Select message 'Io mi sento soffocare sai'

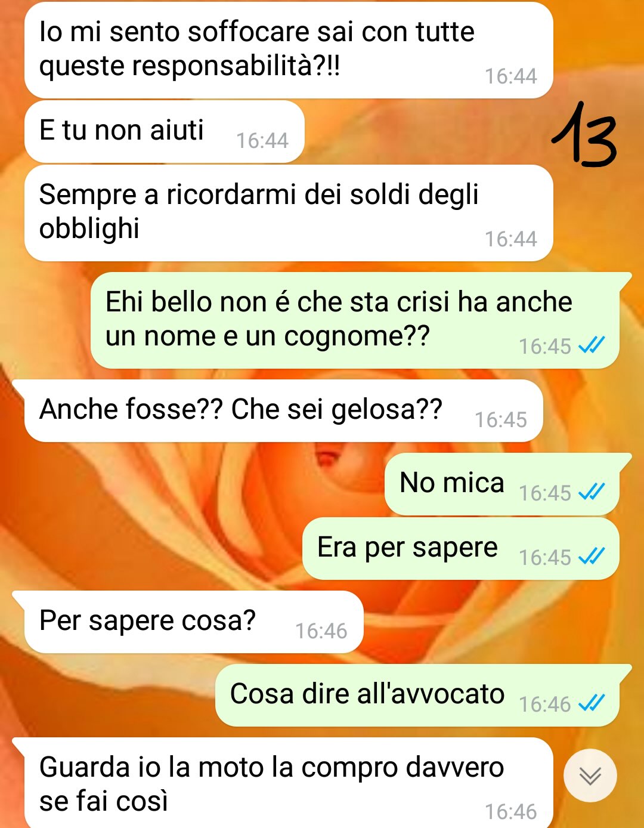point(289,50)
